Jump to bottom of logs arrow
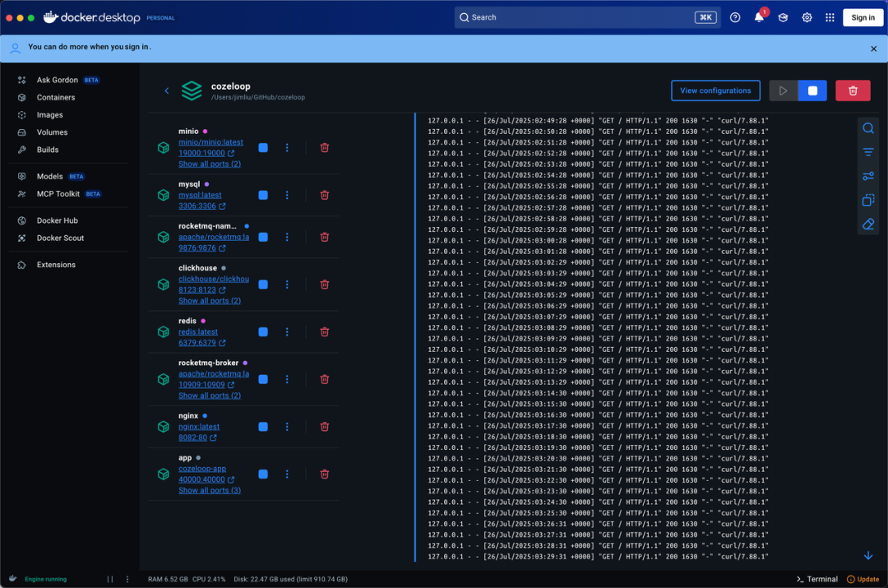The width and height of the screenshot is (888, 588). pos(868,556)
